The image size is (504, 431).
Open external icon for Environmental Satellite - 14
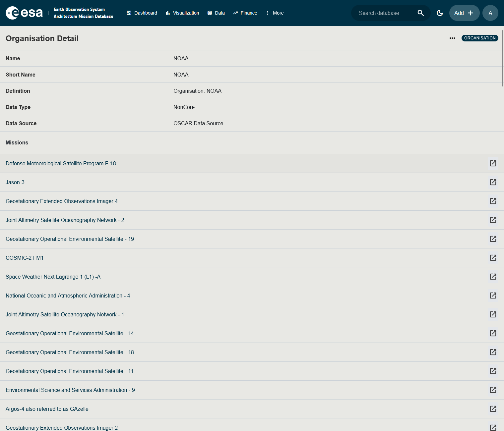493,333
